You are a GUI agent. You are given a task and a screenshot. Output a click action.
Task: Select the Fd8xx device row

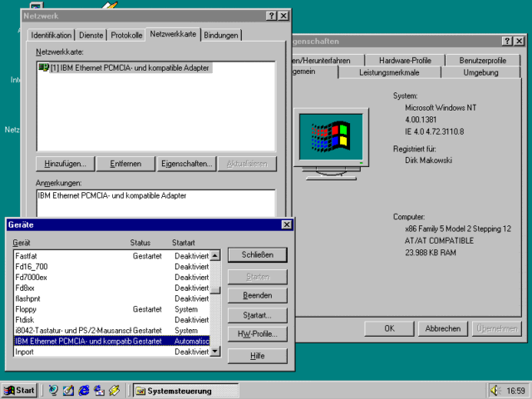[x=112, y=288]
